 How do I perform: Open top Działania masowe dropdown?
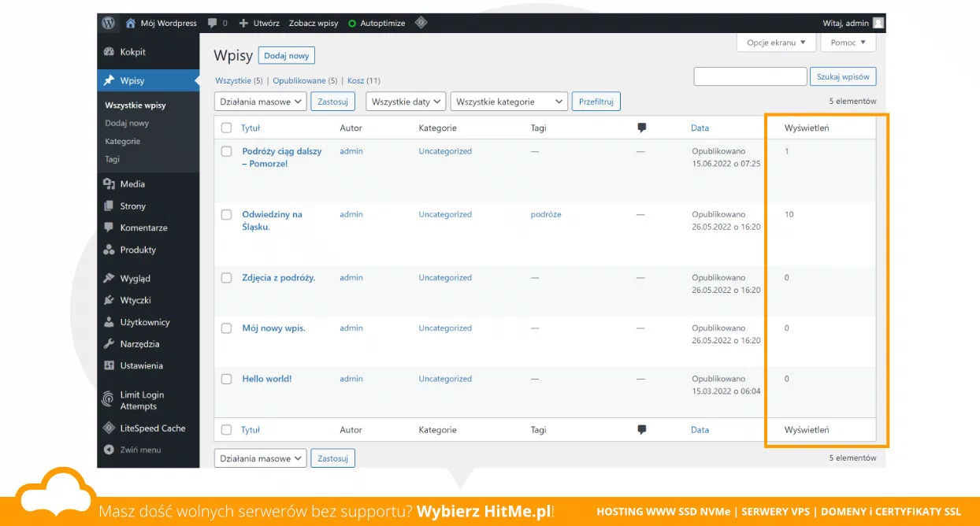pyautogui.click(x=260, y=102)
